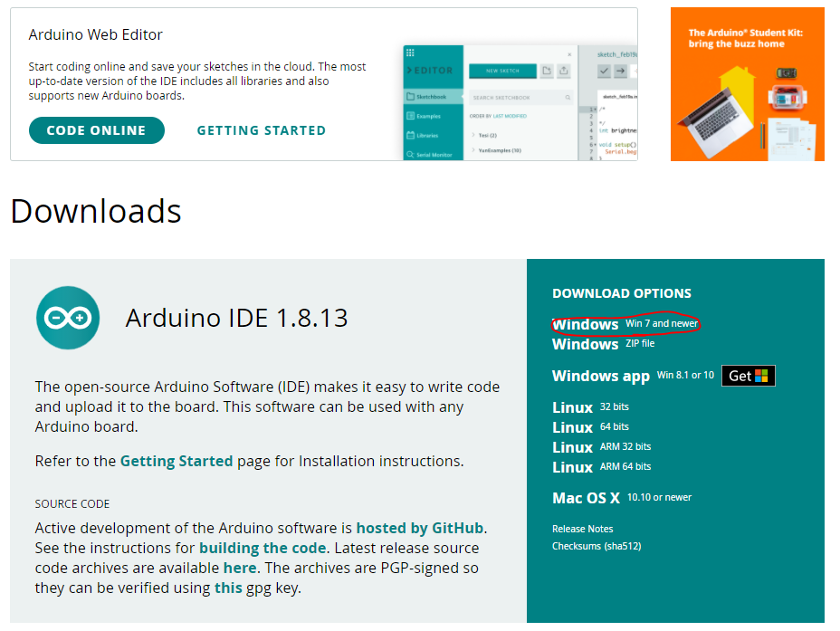Open the Windows app Win 8.1 or 10 link
The image size is (840, 631).
point(634,376)
